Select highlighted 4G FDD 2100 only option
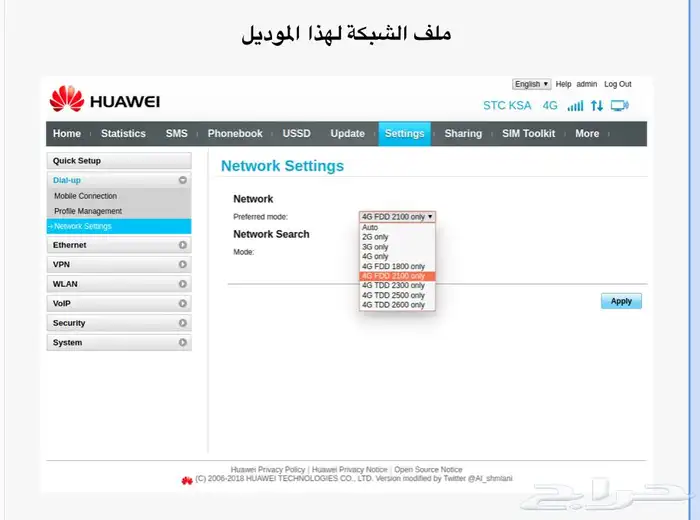Screen dimensions: 700x520 [397, 276]
